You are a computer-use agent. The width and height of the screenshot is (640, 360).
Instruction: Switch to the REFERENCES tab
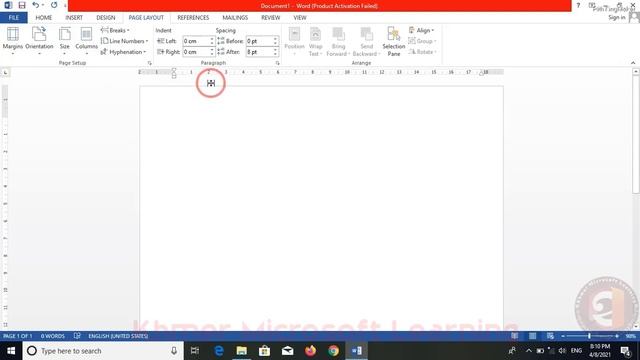[193, 18]
